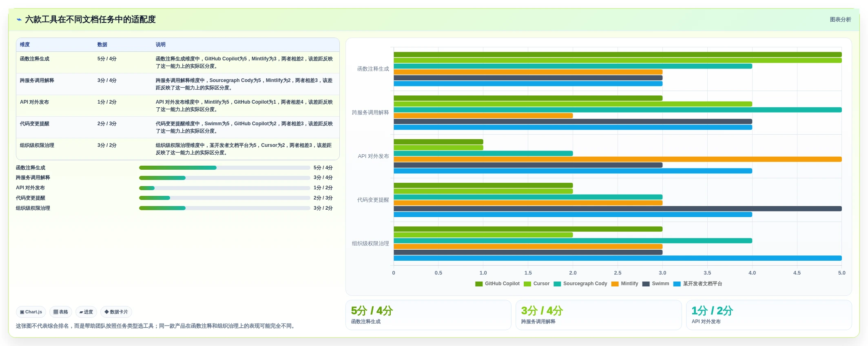Screen dimensions: 868x346
Task: Click the 图表分析 label at top right
Action: tap(840, 20)
